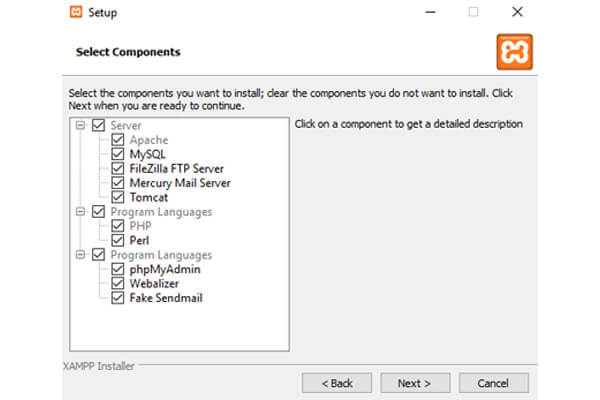This screenshot has width=600, height=400.
Task: Close the Setup window
Action: tap(517, 12)
